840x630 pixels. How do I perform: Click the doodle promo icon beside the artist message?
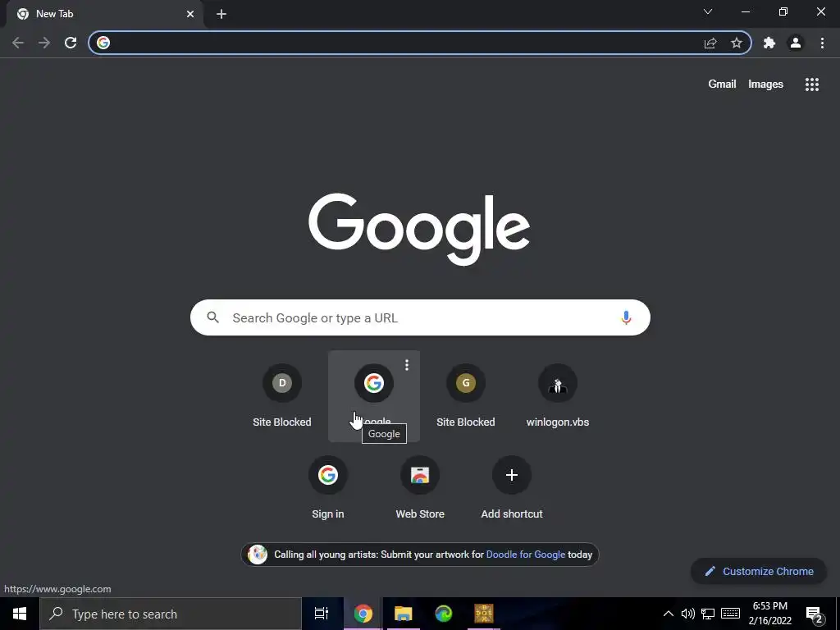tap(258, 555)
